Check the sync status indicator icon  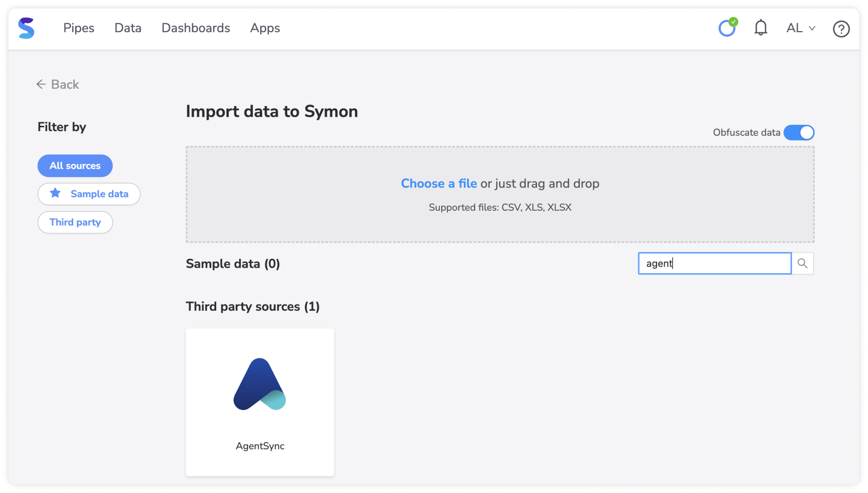[x=728, y=27]
